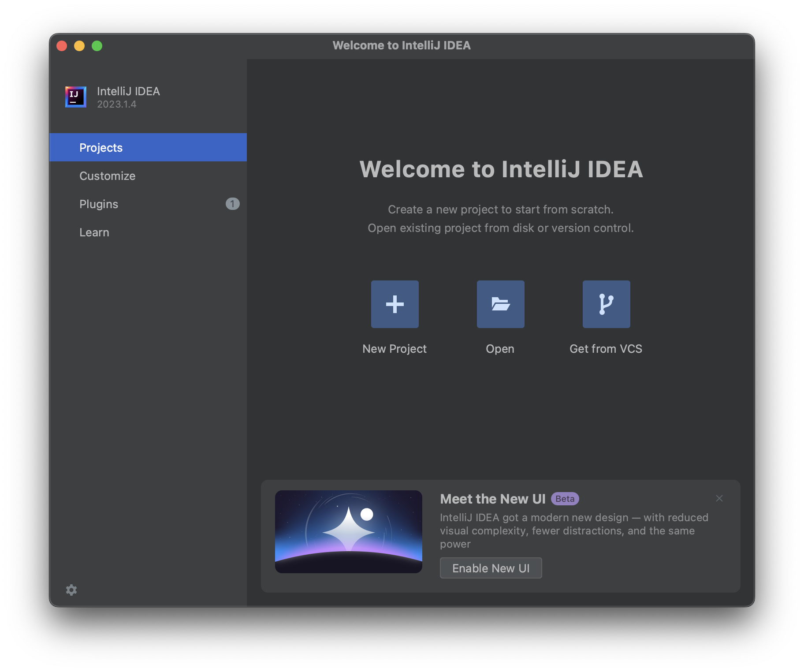
Task: Dismiss the Meet the New UI banner
Action: (719, 498)
